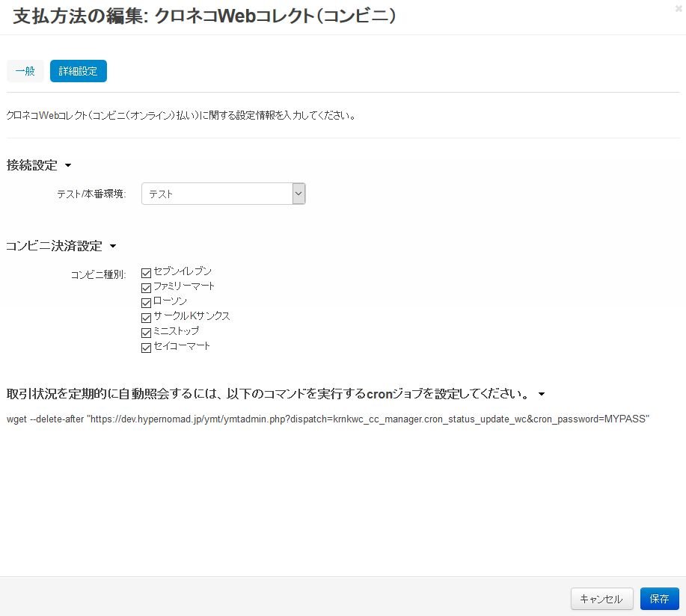Viewport: 686px width, 616px height.
Task: Close the payment method dialog
Action: (679, 8)
